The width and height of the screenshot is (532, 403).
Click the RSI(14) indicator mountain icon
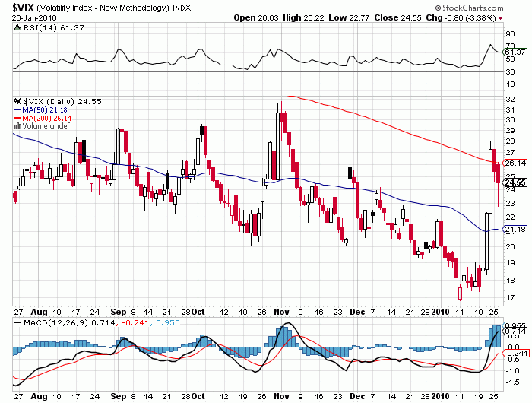pyautogui.click(x=18, y=28)
